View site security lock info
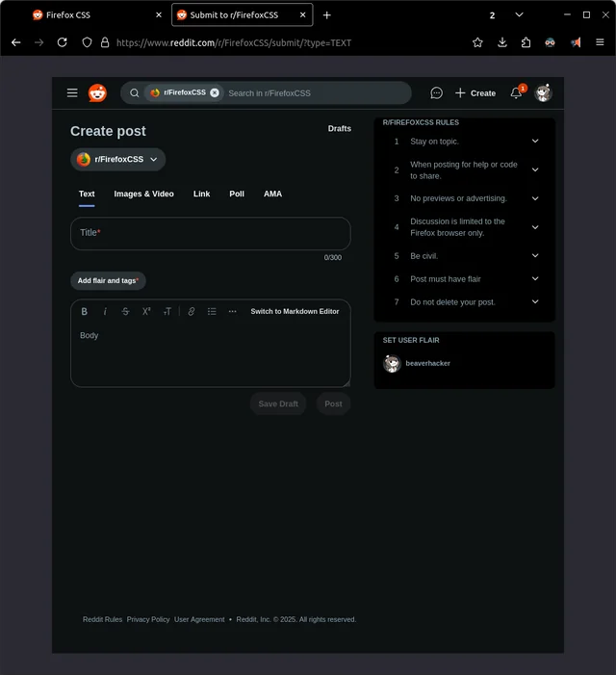Viewport: 616px width, 675px height. [x=105, y=42]
